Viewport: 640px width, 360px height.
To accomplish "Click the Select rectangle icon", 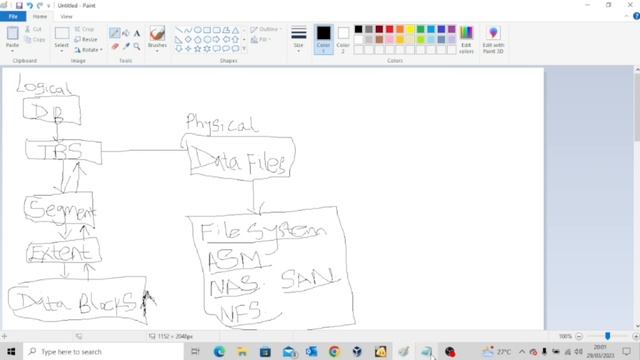I will pos(62,33).
